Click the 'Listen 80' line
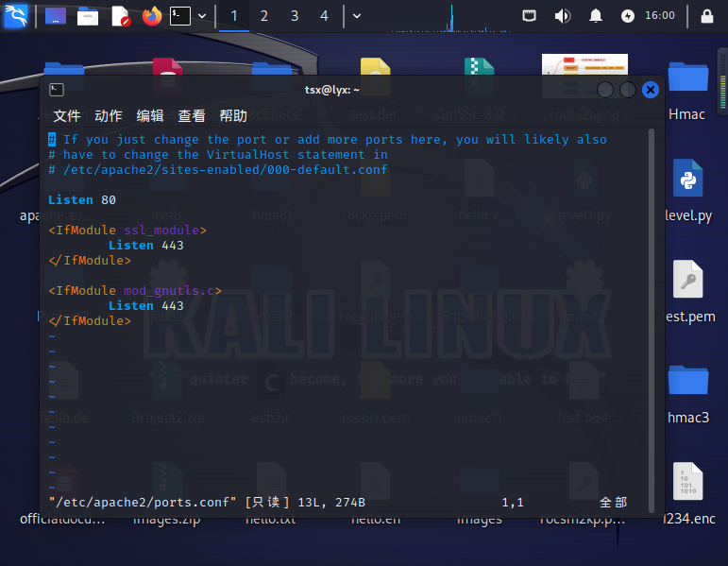 (x=82, y=199)
